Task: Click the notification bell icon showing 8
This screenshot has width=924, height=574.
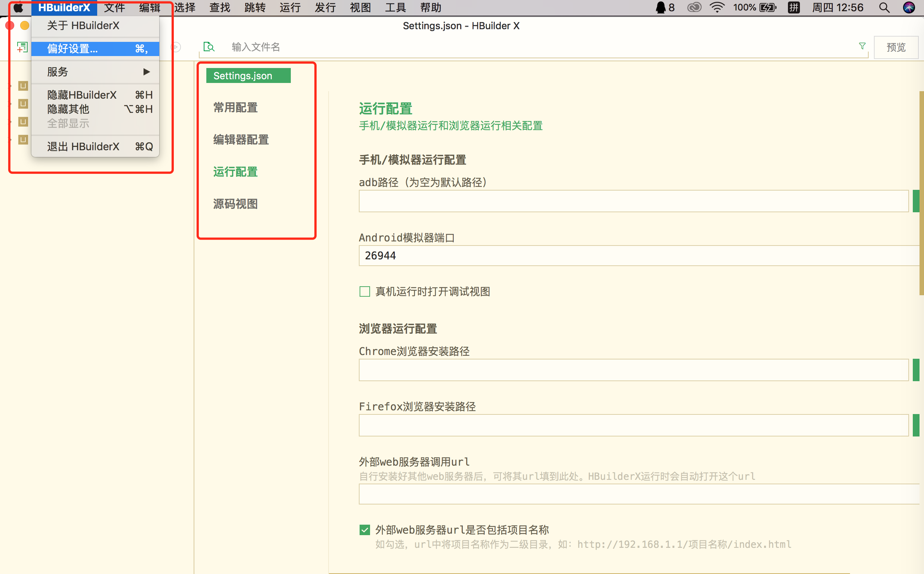Action: tap(661, 7)
